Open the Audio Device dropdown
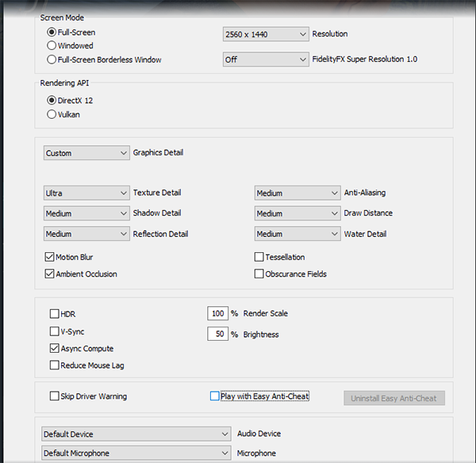 point(136,434)
